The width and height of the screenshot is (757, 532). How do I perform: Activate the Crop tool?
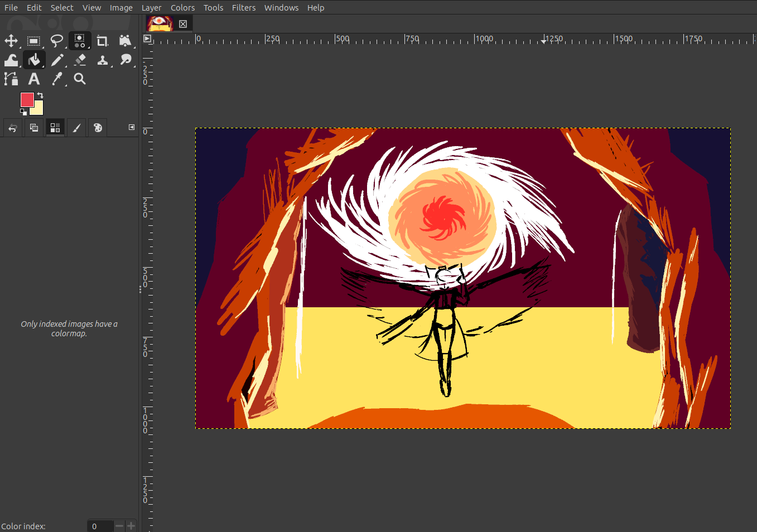pyautogui.click(x=102, y=41)
